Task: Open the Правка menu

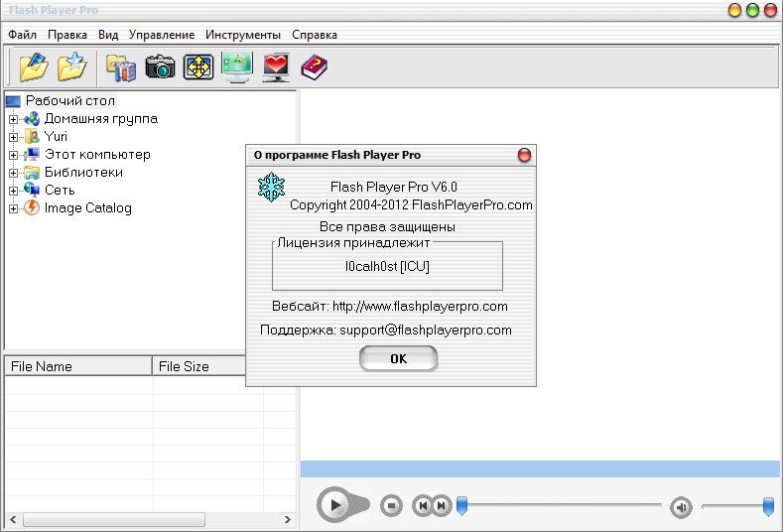Action: coord(67,35)
